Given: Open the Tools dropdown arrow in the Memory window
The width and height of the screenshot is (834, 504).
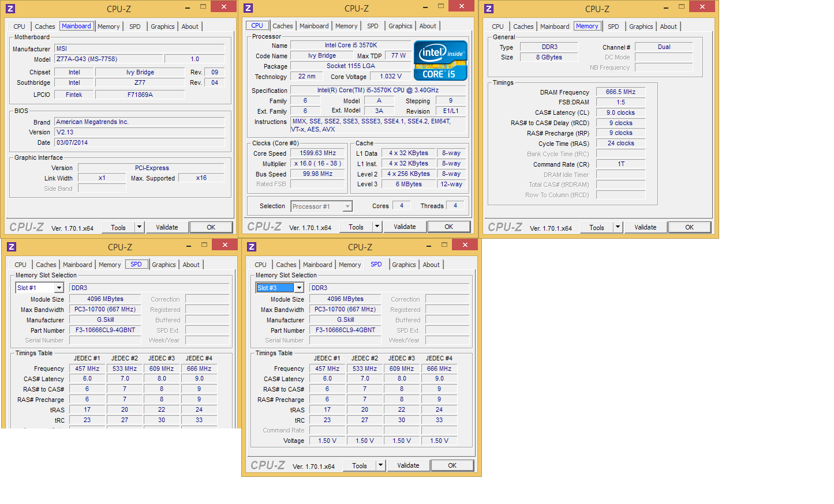Looking at the screenshot, I should tap(618, 227).
